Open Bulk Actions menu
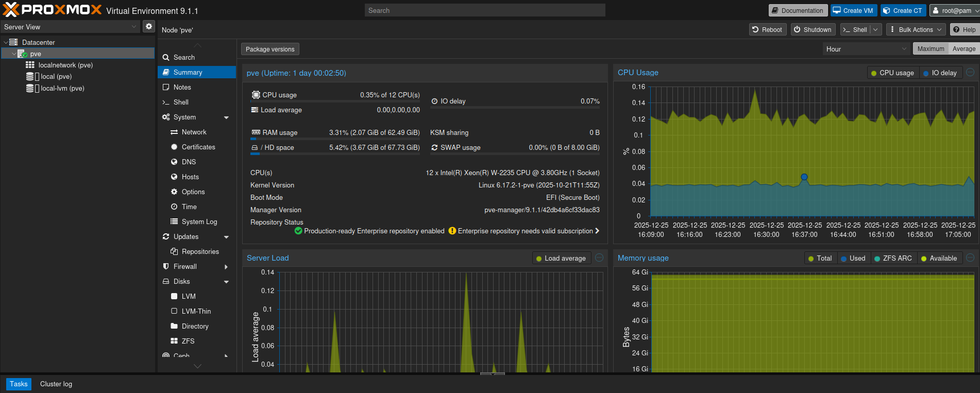The image size is (980, 393). [916, 29]
